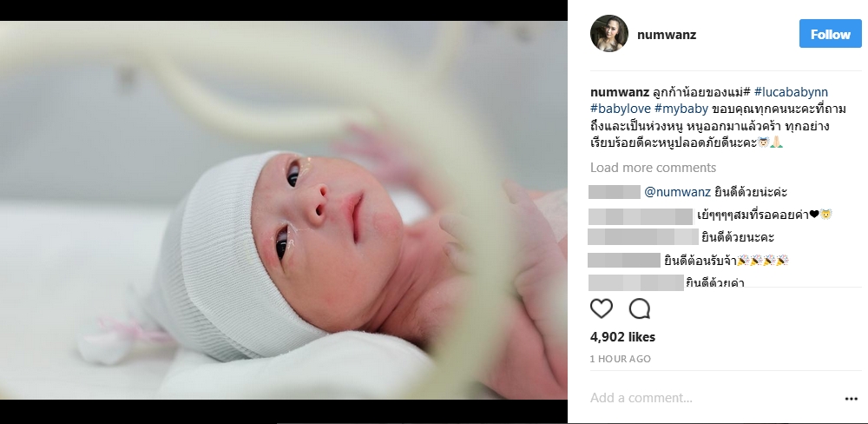Click the blurred username of first comment
Viewport: 868px width, 424px height.
[x=615, y=192]
